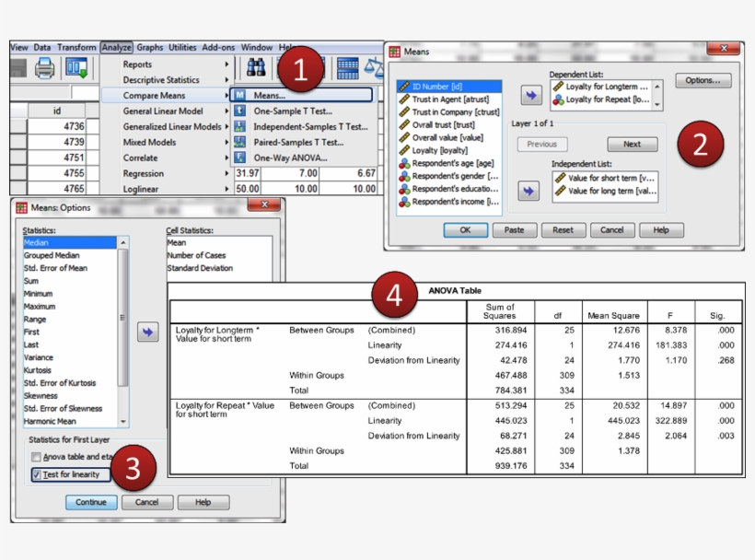Click the Recall recently used dialogs icon
The image size is (755, 560).
tap(76, 66)
